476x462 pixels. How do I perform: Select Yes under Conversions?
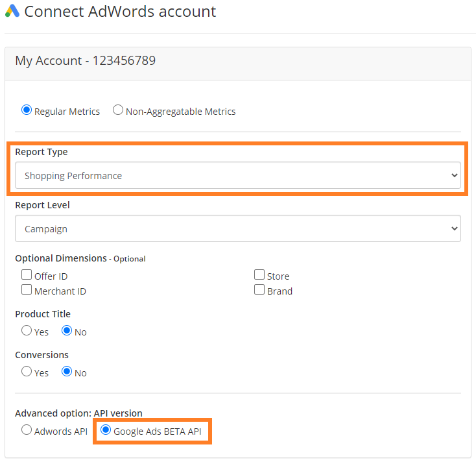pos(27,371)
